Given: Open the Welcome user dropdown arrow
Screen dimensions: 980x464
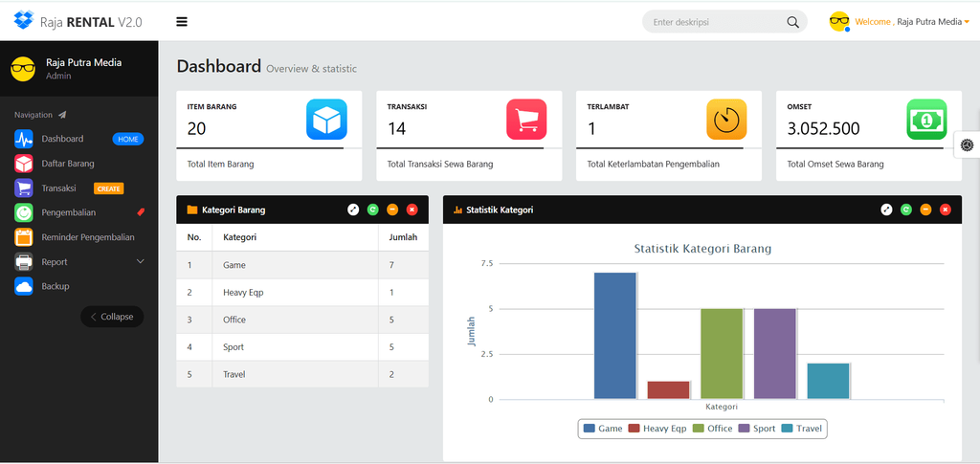Looking at the screenshot, I should pyautogui.click(x=967, y=22).
